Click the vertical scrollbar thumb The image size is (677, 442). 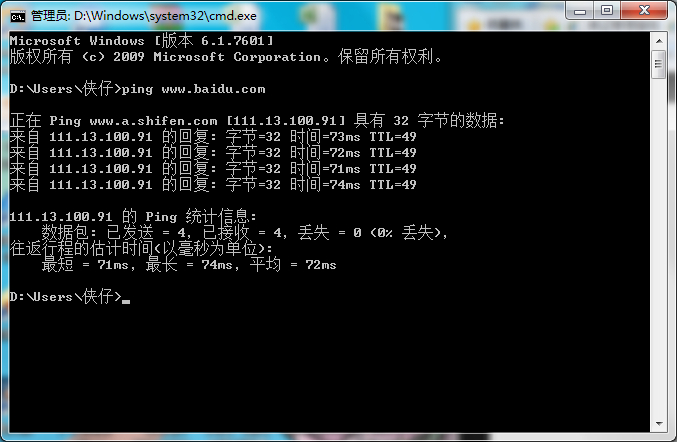[x=658, y=64]
